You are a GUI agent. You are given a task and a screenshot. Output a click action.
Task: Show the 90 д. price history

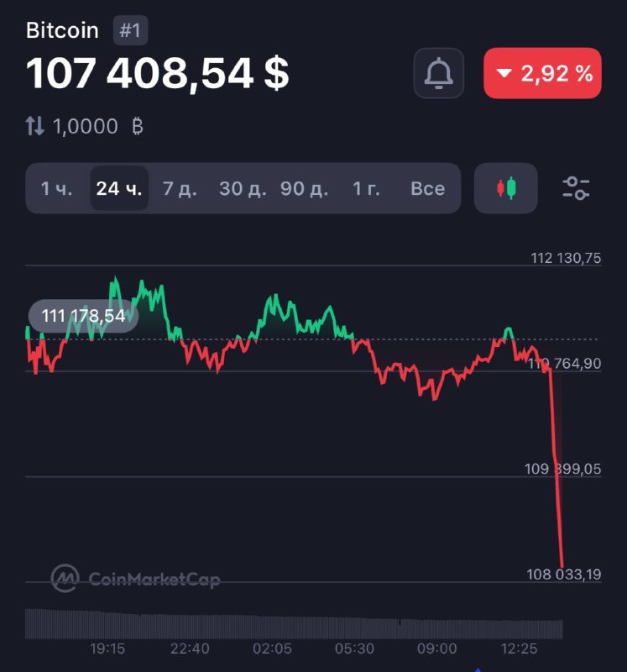click(x=305, y=188)
